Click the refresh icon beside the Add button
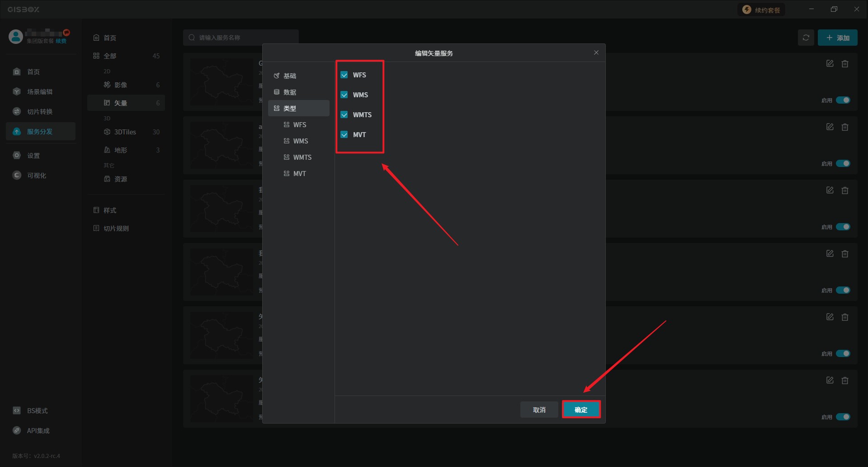 coord(806,38)
